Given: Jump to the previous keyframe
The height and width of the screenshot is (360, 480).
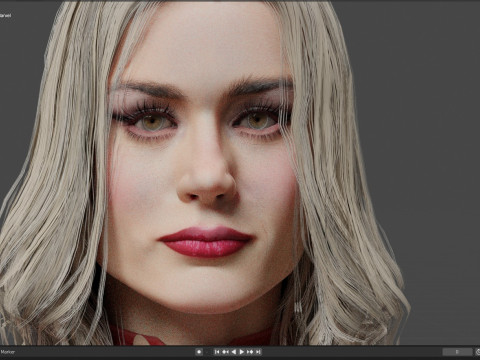Looking at the screenshot, I should pos(225,352).
